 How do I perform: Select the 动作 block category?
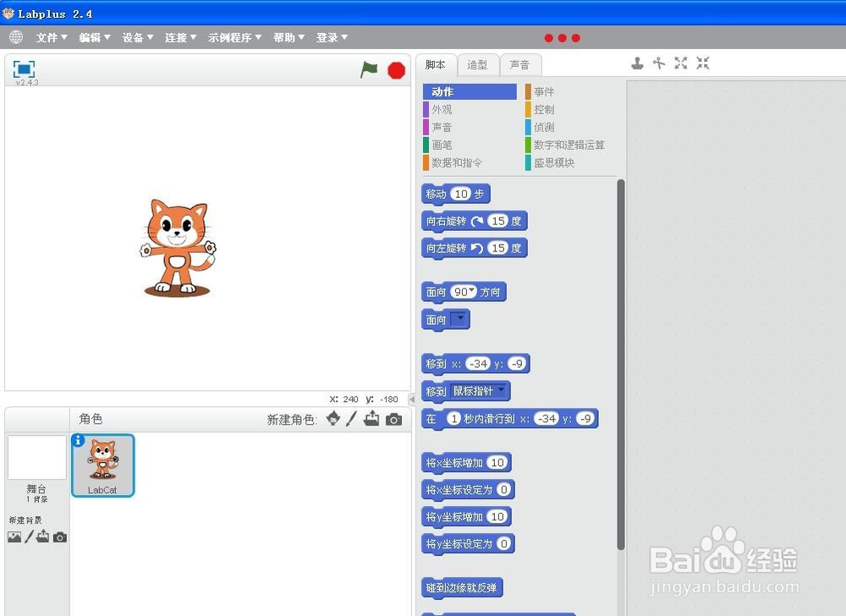[x=470, y=91]
